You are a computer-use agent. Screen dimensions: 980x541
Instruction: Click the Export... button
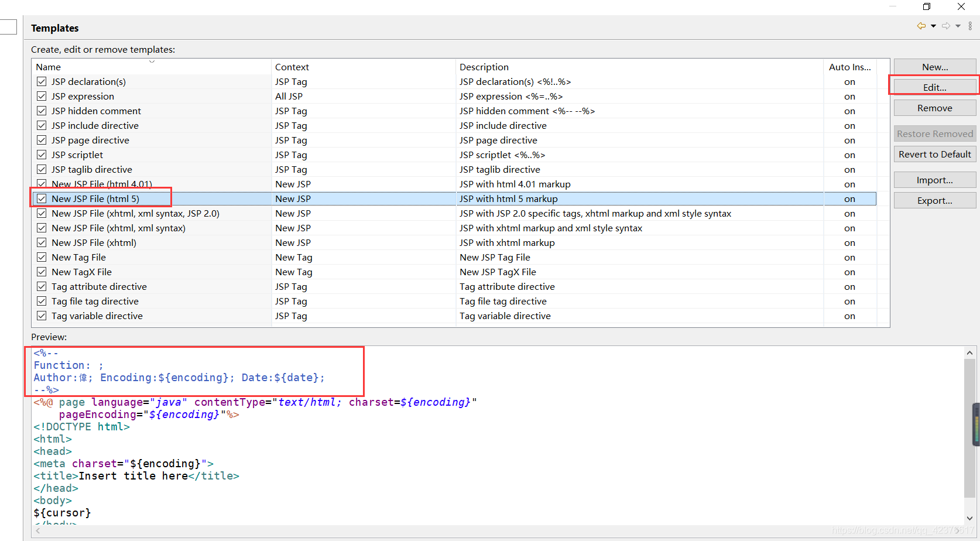coord(935,200)
